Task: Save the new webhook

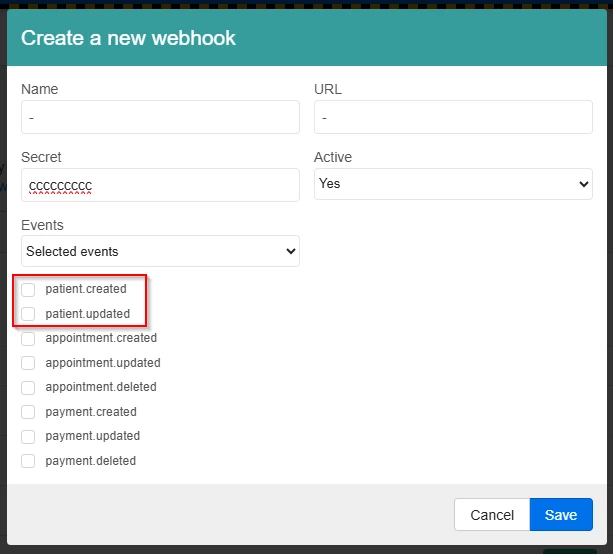Action: pos(560,515)
